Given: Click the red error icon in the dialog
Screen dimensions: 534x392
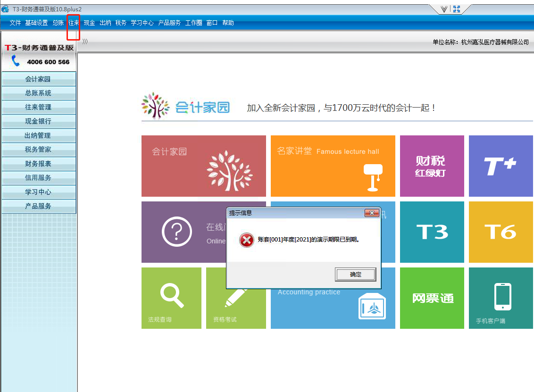Looking at the screenshot, I should (x=247, y=240).
